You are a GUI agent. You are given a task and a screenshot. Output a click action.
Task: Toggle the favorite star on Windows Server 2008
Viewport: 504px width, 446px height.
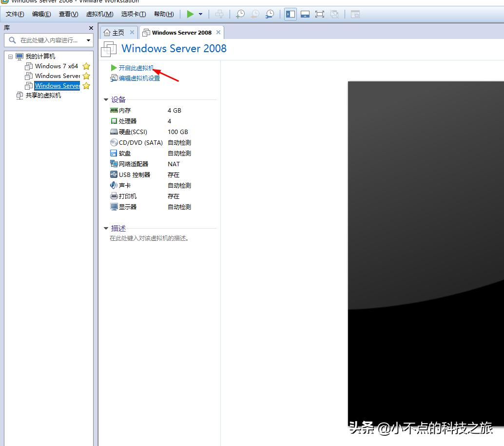click(86, 86)
